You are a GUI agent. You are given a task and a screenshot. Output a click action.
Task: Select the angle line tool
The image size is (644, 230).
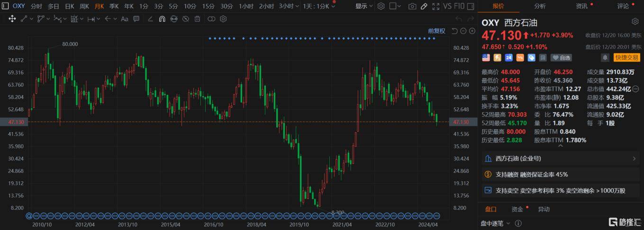150,19
